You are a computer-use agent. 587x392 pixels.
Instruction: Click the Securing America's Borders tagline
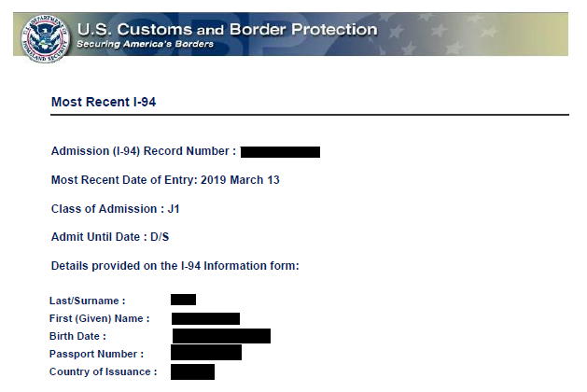(145, 44)
